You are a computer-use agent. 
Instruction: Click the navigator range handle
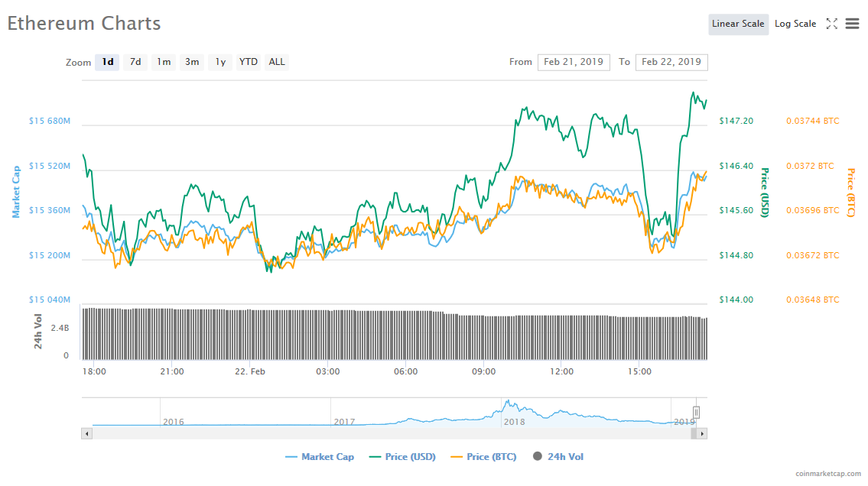click(696, 413)
